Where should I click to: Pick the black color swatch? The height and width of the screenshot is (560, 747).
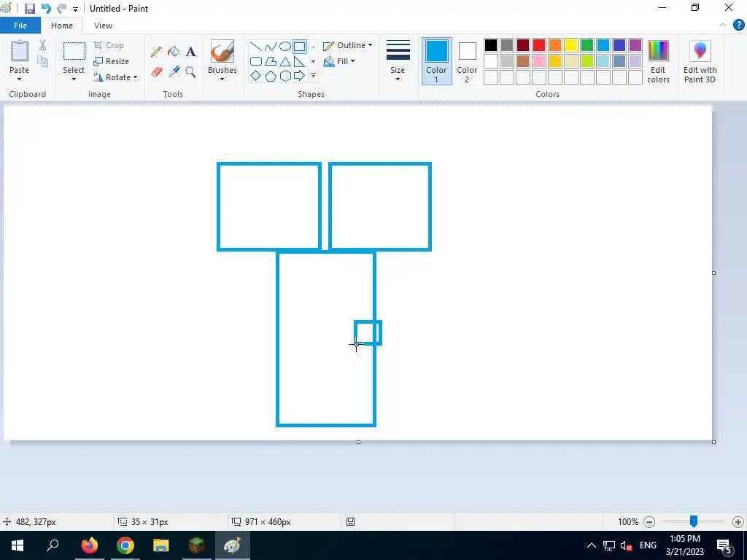[x=491, y=45]
